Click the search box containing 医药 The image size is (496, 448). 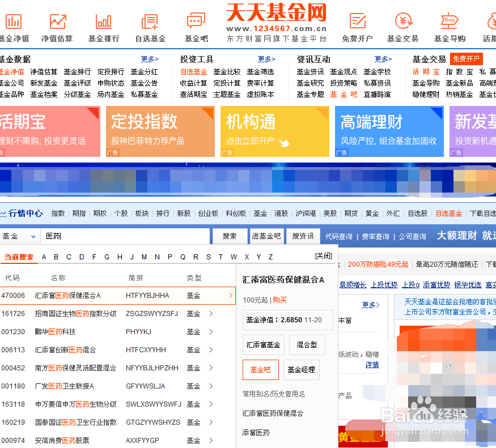click(x=125, y=236)
